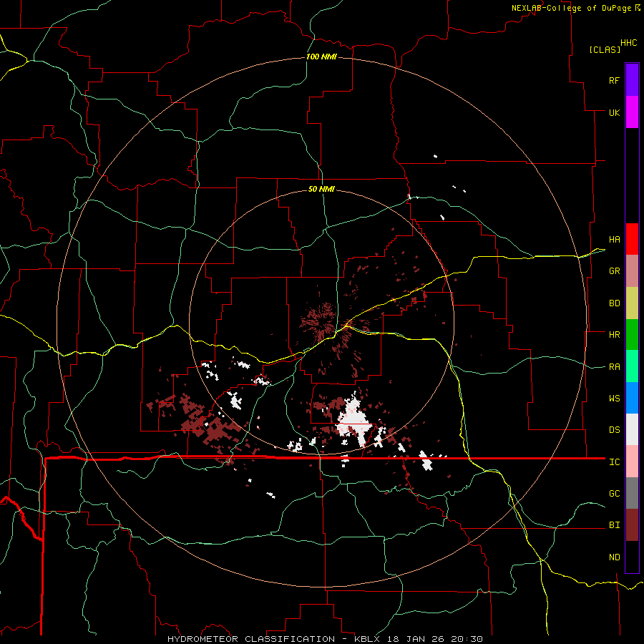The image size is (644, 644).
Task: Click the HR legend label
Action: [614, 335]
